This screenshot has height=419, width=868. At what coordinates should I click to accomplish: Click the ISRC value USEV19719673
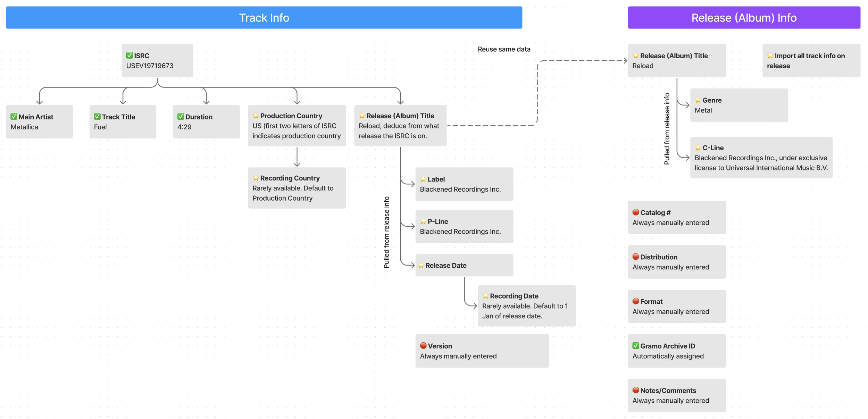(150, 66)
